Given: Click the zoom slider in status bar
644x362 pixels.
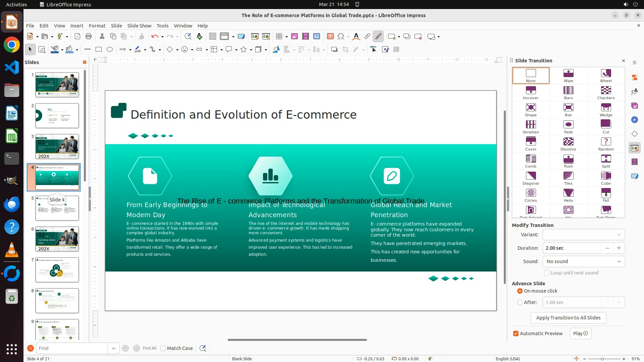Looking at the screenshot, I should [x=602, y=359].
